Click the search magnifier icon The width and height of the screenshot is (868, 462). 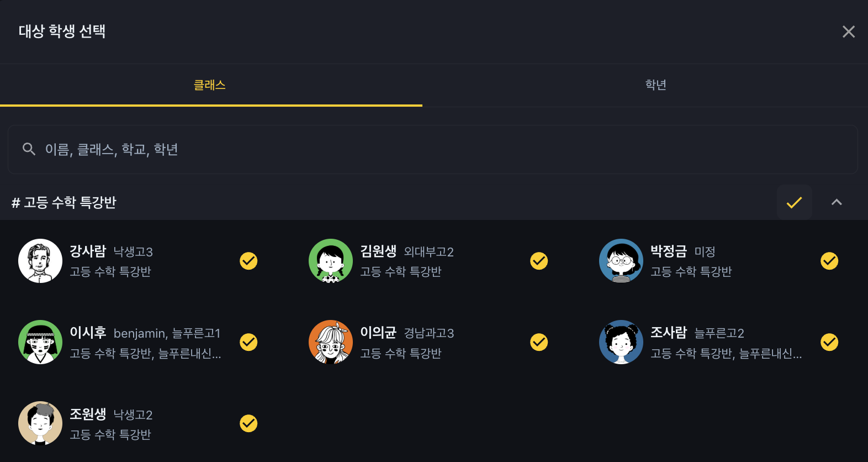pyautogui.click(x=29, y=149)
